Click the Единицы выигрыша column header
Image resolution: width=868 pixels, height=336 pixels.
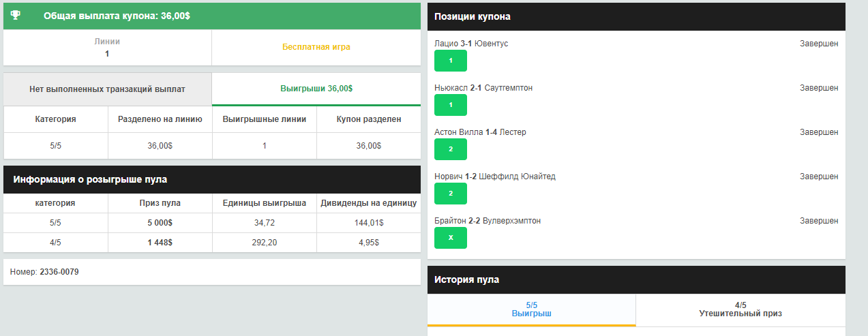pos(265,203)
